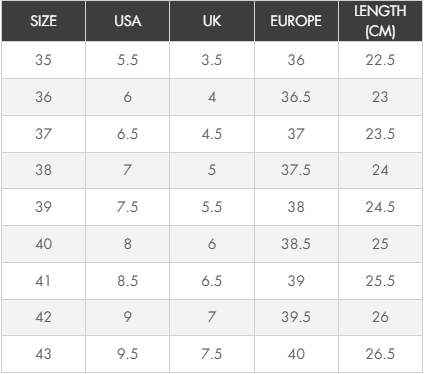Click the EUROPE column header
The width and height of the screenshot is (424, 374).
coord(296,21)
